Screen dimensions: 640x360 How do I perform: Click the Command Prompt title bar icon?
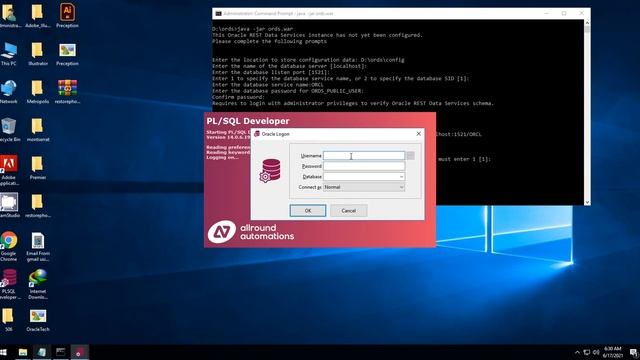218,13
